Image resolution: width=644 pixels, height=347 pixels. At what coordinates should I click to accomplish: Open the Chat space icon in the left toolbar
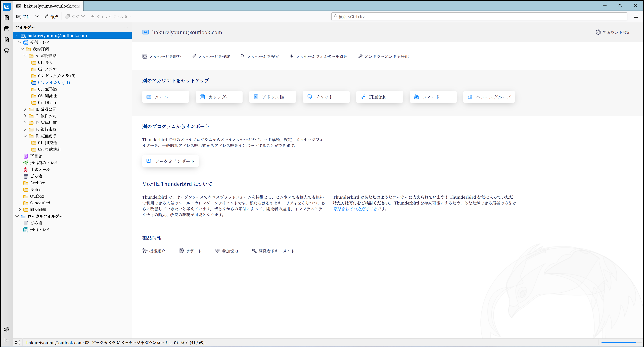click(7, 51)
